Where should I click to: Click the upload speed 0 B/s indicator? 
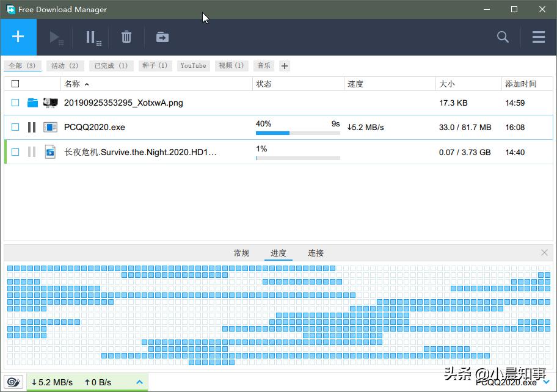click(x=98, y=382)
